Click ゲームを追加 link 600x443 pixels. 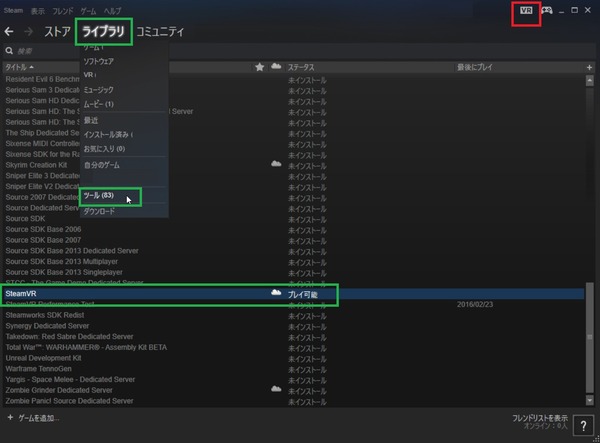39,418
